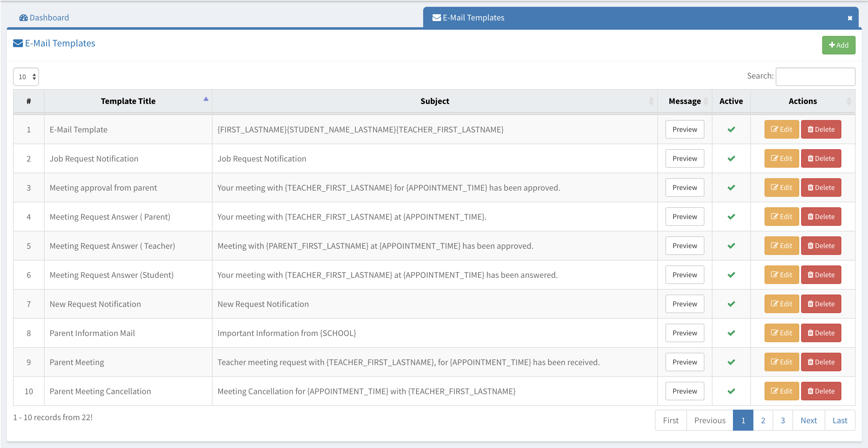Click active checkmark for Parent Meeting Cancellation
The height and width of the screenshot is (448, 868).
tap(731, 391)
